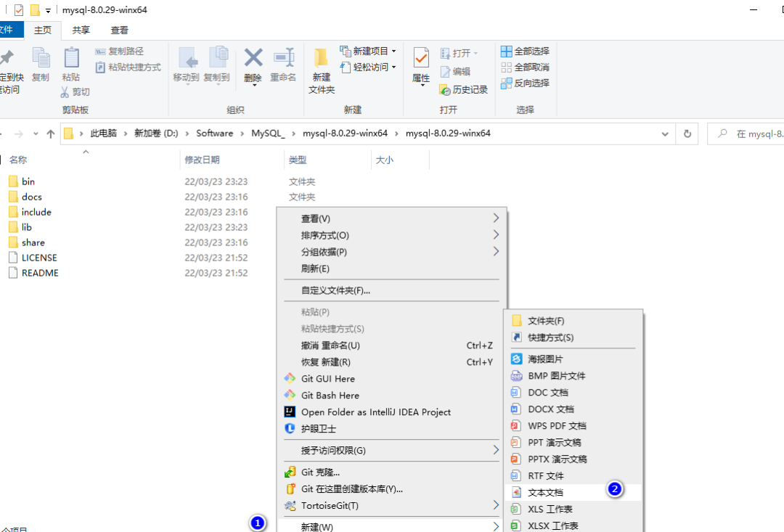
Task: Click the Copy icon in the ribbon
Action: 41,58
